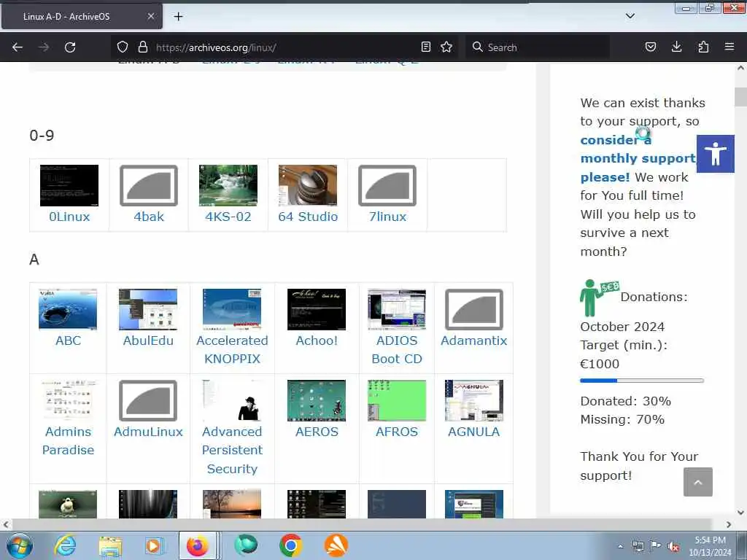The height and width of the screenshot is (560, 747).
Task: Open the ADIOS Boot CD link
Action: coord(397,349)
